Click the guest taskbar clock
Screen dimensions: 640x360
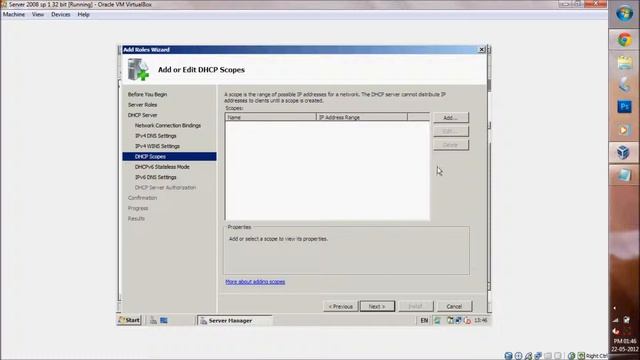click(x=481, y=320)
